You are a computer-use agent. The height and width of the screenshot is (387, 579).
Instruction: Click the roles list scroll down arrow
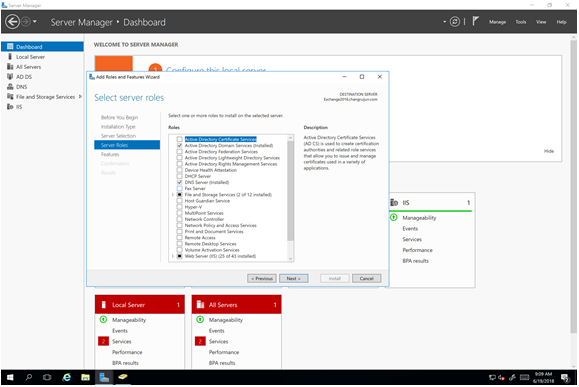(x=291, y=258)
